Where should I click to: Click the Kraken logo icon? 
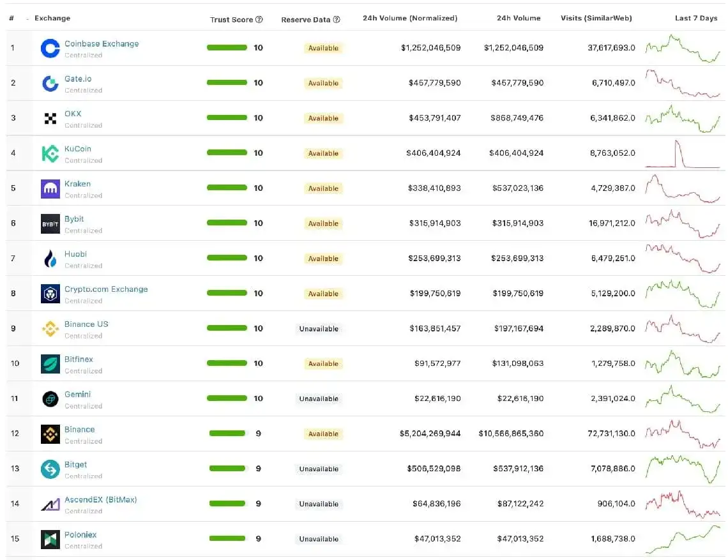[50, 188]
